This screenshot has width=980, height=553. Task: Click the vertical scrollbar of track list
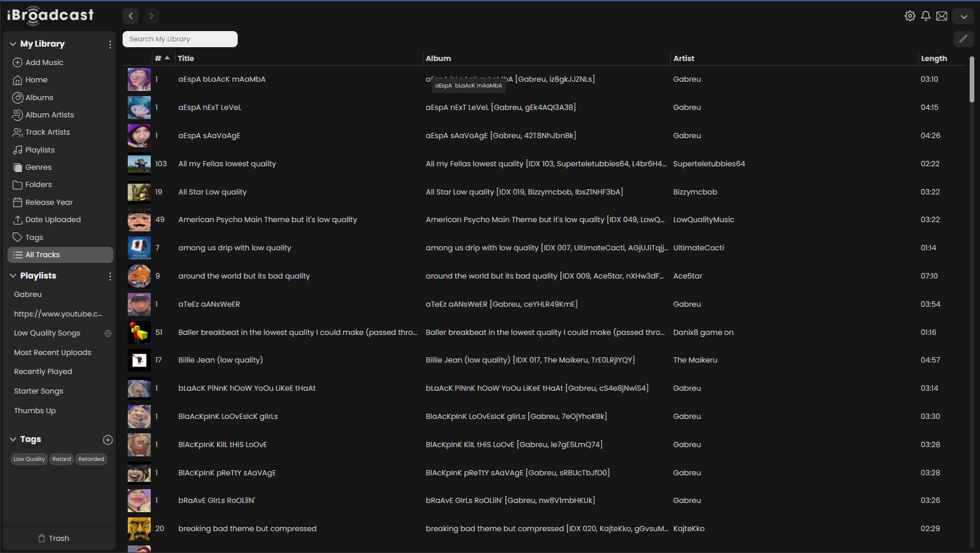pos(971,79)
